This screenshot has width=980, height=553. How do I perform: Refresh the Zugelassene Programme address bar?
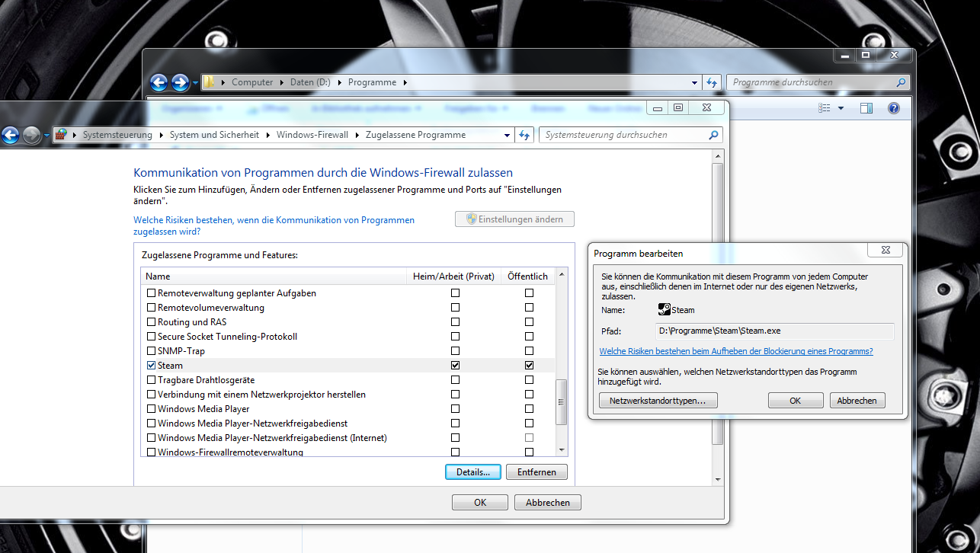click(524, 135)
